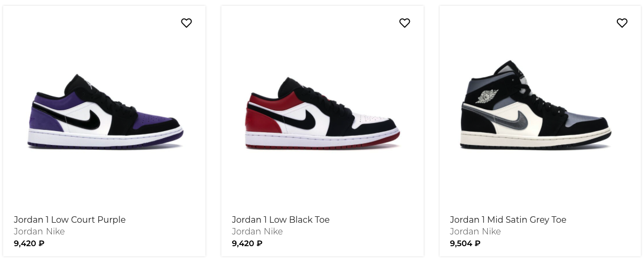
Task: Click the 9,420 ₽ price of Court Purple
Action: pos(29,243)
